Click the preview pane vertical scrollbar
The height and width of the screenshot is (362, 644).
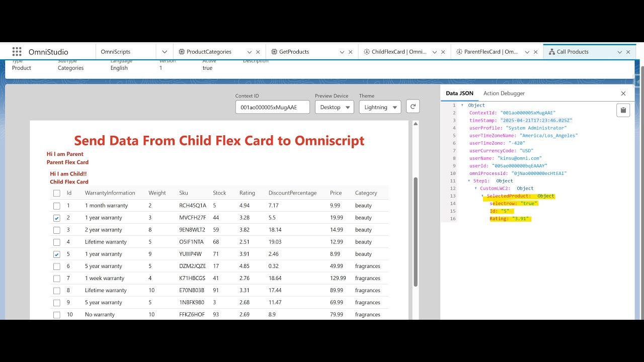(x=416, y=232)
